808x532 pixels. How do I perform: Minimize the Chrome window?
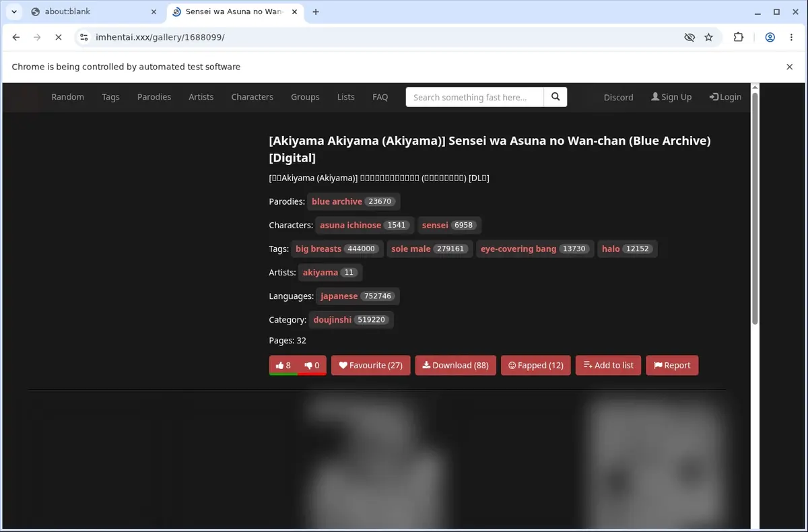click(x=758, y=11)
